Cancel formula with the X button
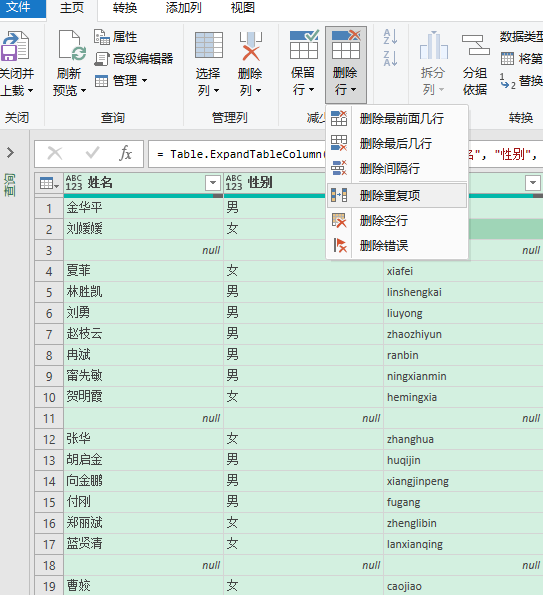This screenshot has width=543, height=595. click(55, 154)
